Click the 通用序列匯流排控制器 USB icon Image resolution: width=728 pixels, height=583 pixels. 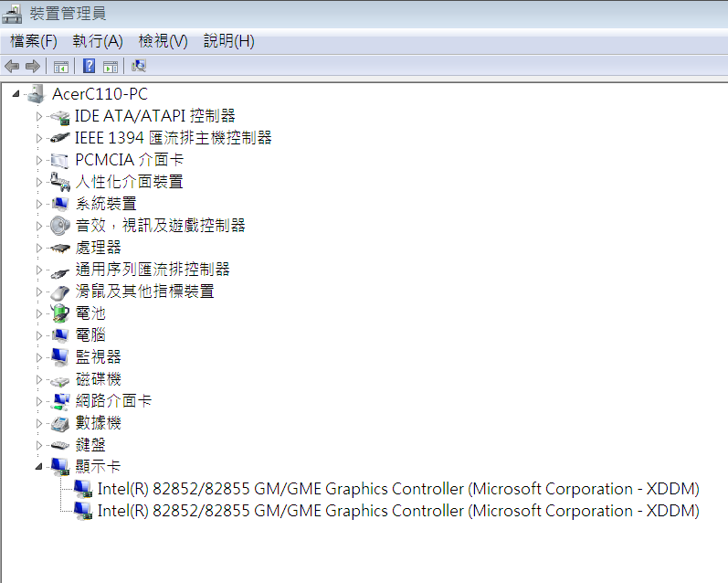click(x=60, y=272)
